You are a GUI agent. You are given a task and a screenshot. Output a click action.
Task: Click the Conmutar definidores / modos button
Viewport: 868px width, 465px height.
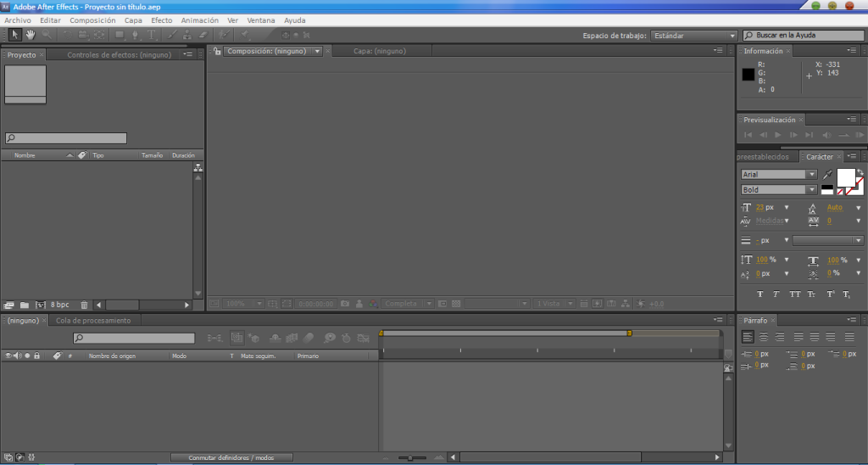[231, 457]
